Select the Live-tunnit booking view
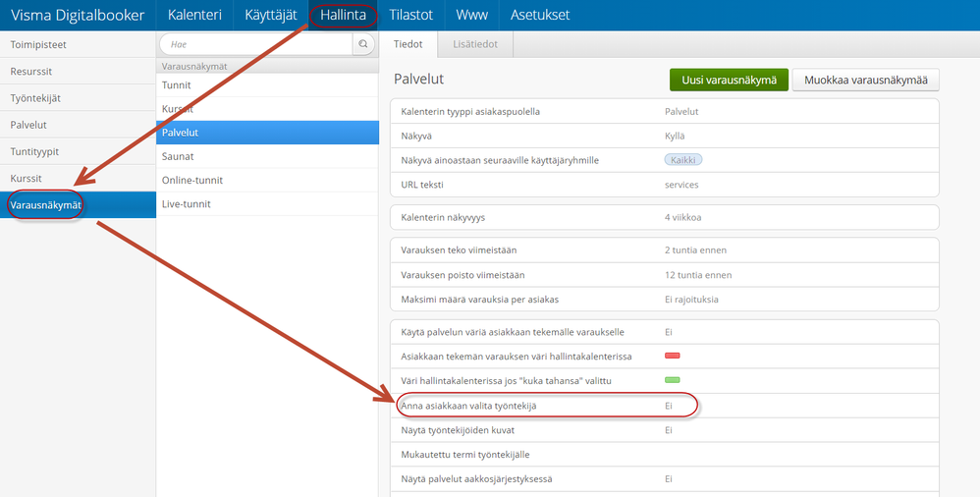Screen dimensions: 980x497 point(267,203)
